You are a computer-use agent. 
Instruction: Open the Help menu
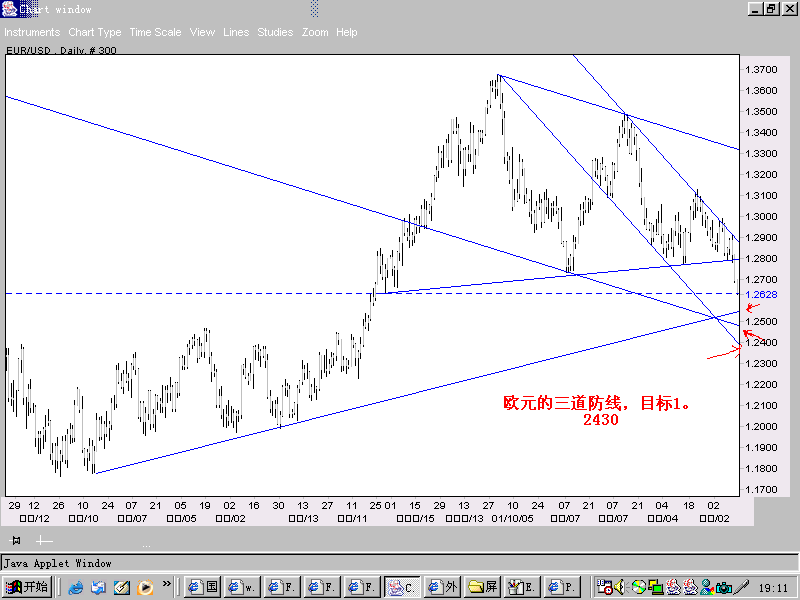[x=346, y=32]
